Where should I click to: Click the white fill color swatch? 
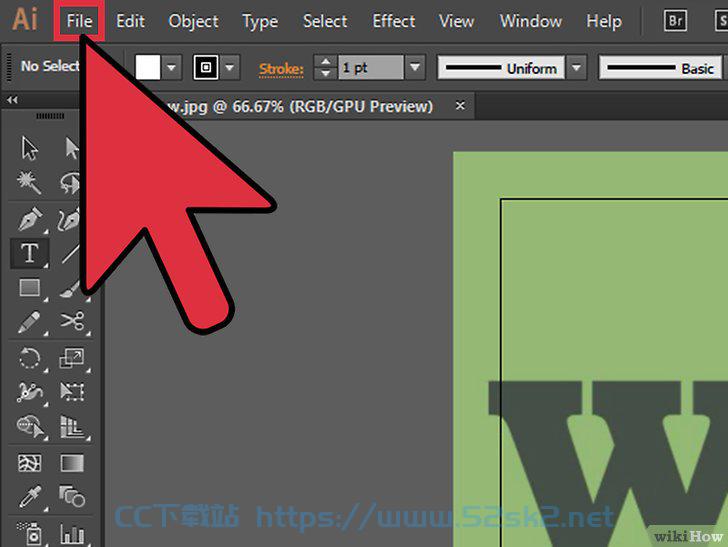pos(148,67)
